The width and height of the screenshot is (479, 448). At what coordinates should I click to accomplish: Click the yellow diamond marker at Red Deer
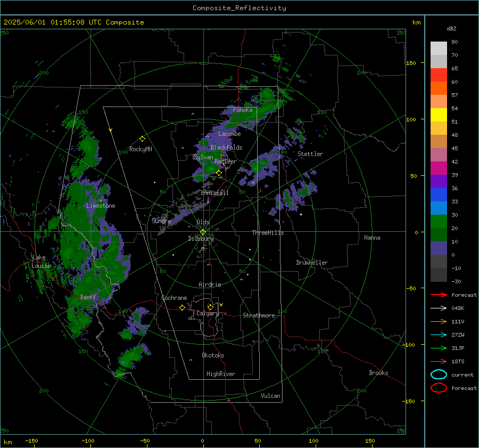[x=219, y=173]
